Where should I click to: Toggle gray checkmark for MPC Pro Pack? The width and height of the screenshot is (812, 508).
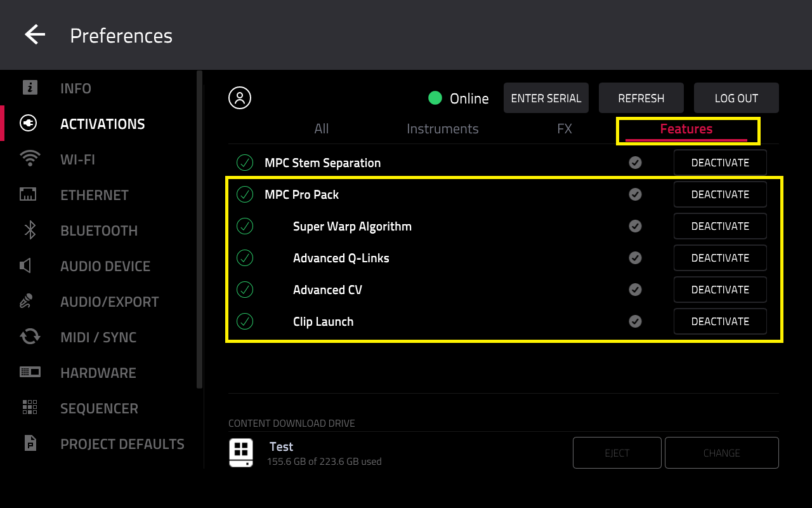[635, 194]
